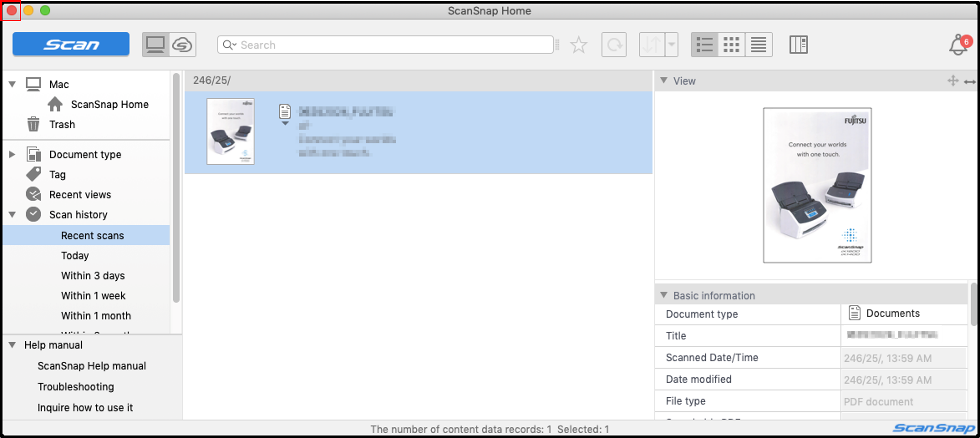Viewport: 980px width, 438px height.
Task: Start scanning with the blue Scan button
Action: 71,44
